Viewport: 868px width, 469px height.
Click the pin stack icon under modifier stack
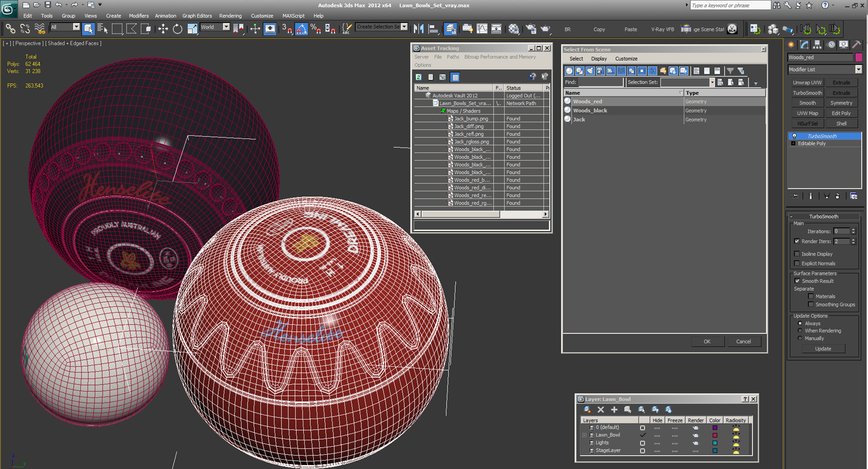[795, 196]
